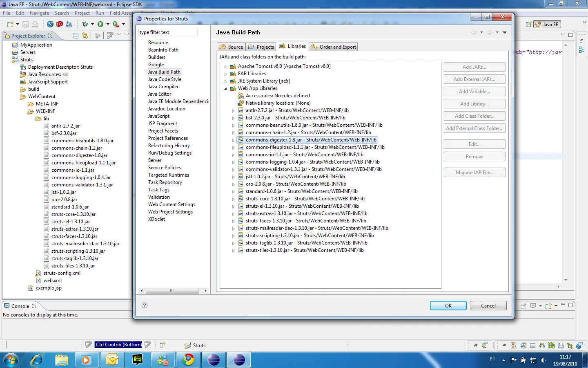Open the Debug dropdown arrow
Image resolution: width=588 pixels, height=368 pixels.
pos(92,25)
